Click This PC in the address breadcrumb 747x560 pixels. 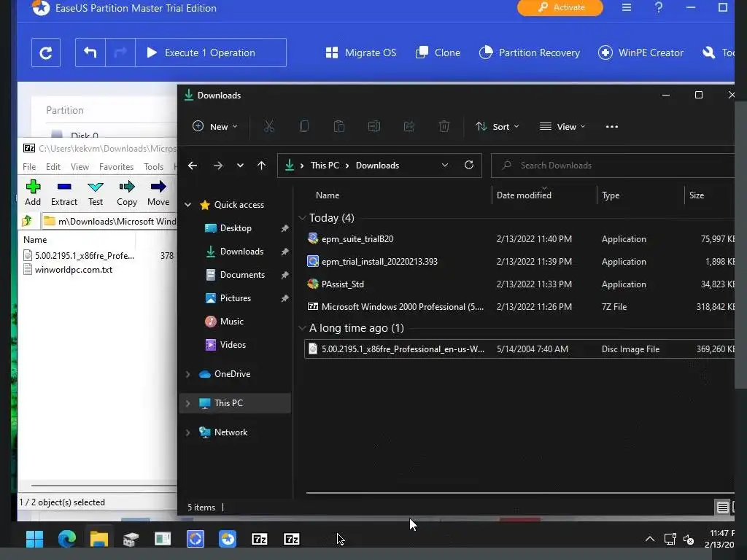(325, 166)
